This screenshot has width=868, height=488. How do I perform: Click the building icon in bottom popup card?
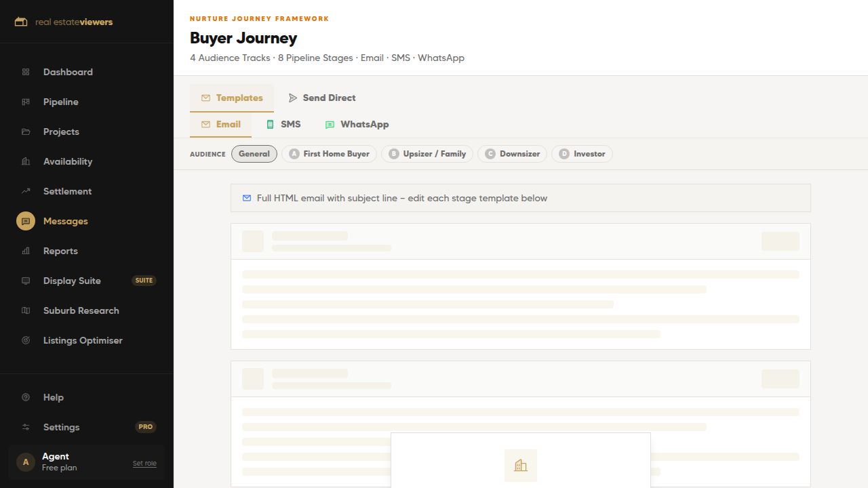pyautogui.click(x=521, y=465)
